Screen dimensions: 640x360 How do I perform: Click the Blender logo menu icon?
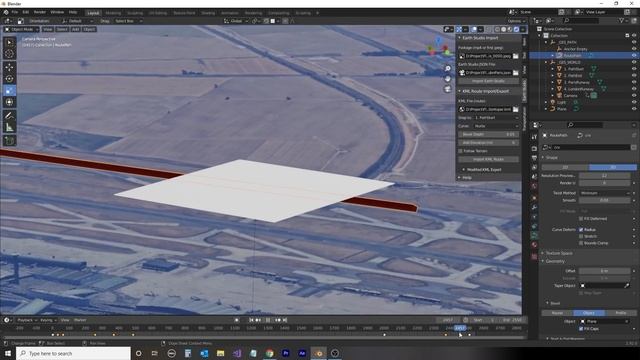point(6,13)
